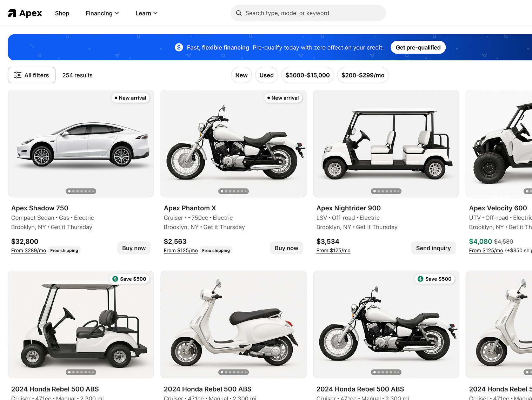
Task: Open the From $289/mo financing link
Action: 28,250
